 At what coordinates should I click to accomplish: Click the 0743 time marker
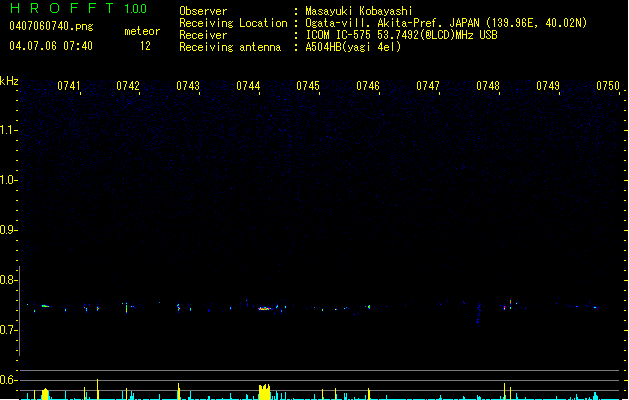(x=188, y=86)
